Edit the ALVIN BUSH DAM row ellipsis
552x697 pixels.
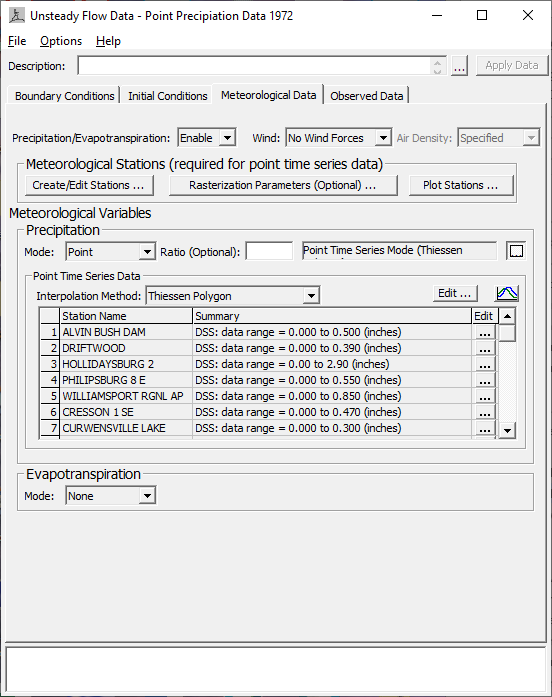485,332
